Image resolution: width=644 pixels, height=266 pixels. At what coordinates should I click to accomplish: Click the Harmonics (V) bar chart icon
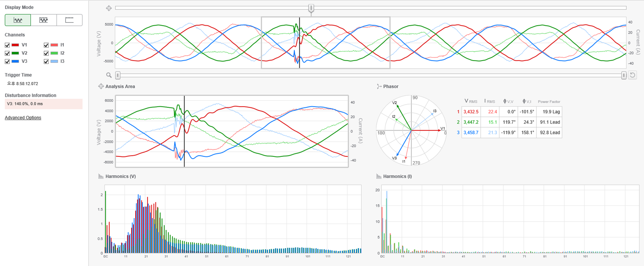tap(101, 176)
